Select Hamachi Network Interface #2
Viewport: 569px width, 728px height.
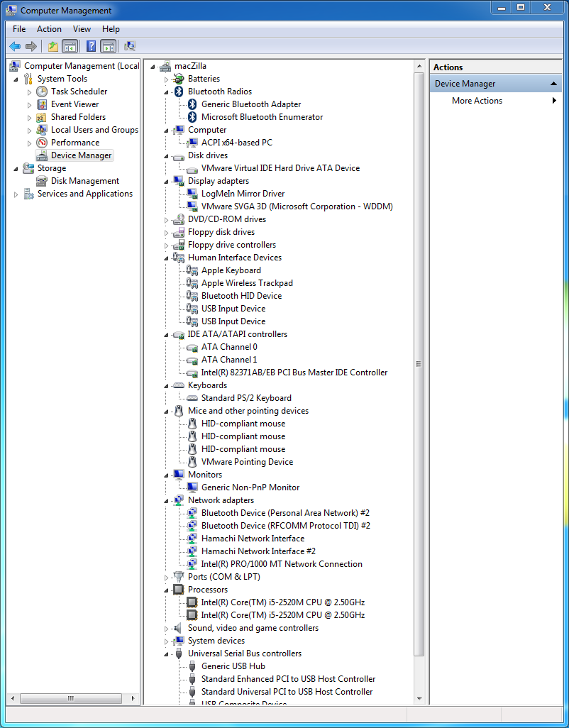(x=258, y=551)
